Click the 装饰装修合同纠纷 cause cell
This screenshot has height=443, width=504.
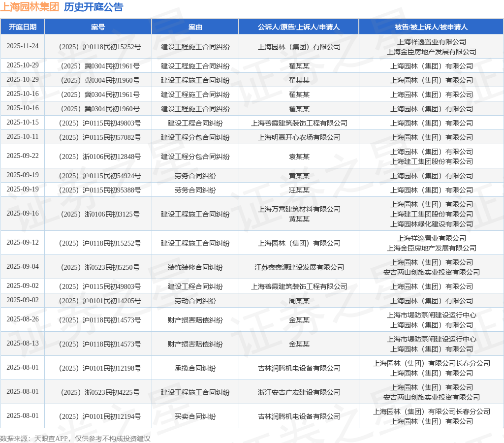195,267
